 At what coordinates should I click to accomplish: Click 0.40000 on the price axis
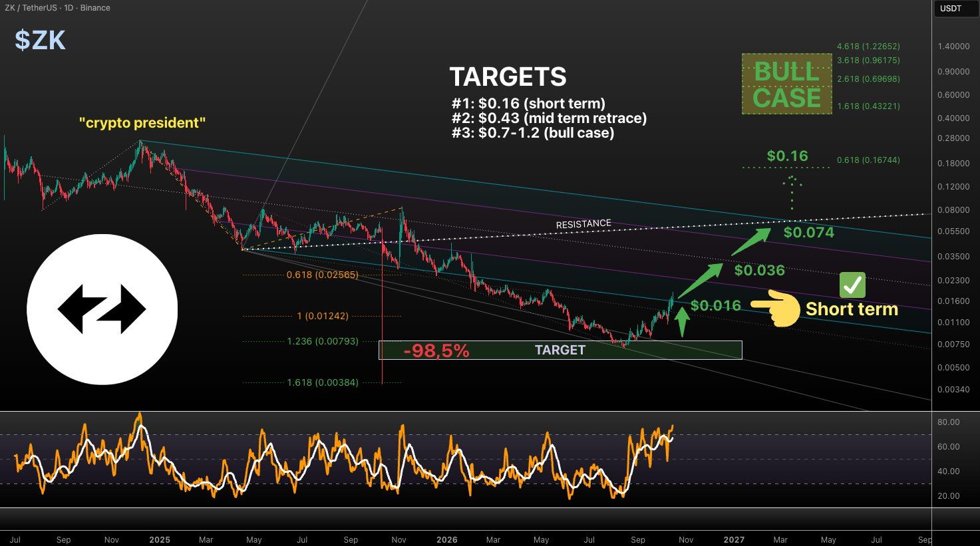coord(953,118)
